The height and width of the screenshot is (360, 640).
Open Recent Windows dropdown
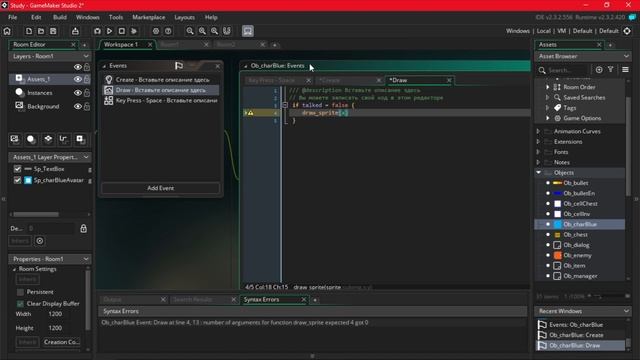point(627,311)
